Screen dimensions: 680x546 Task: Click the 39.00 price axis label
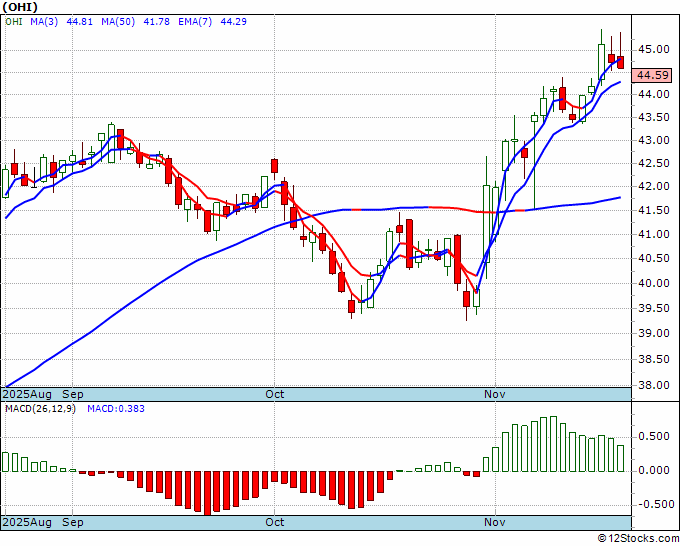[x=653, y=333]
